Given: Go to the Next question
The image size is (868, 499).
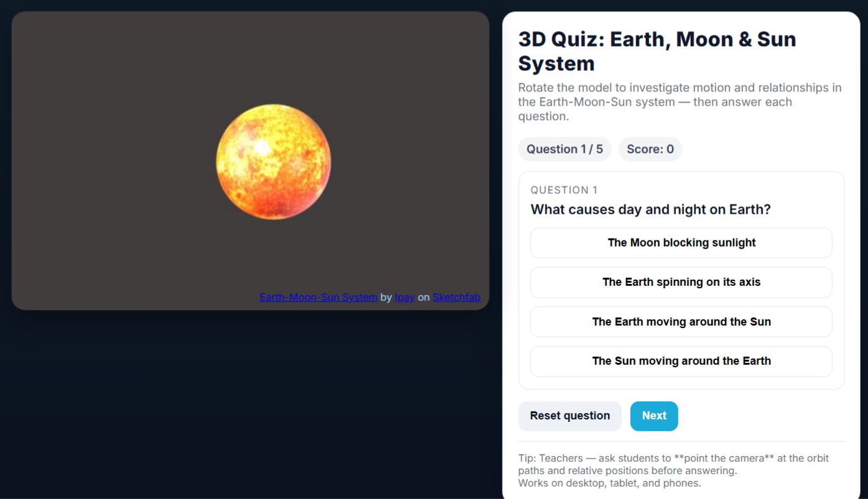Looking at the screenshot, I should point(654,416).
